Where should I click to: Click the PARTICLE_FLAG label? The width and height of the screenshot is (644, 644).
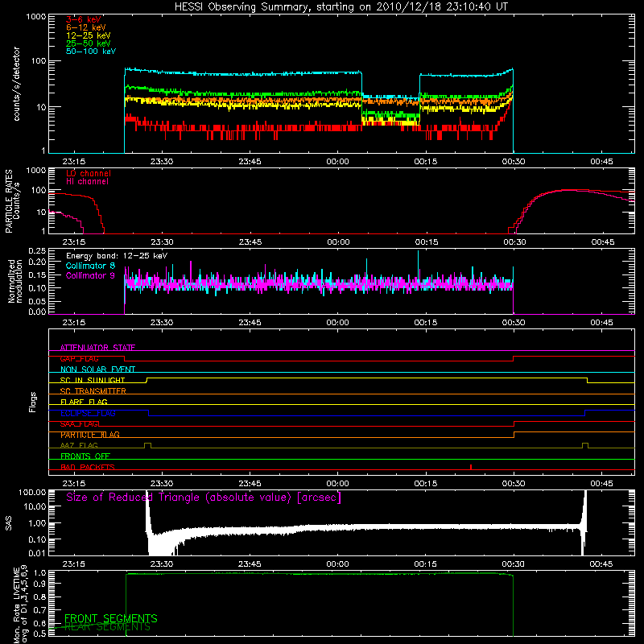[90, 435]
